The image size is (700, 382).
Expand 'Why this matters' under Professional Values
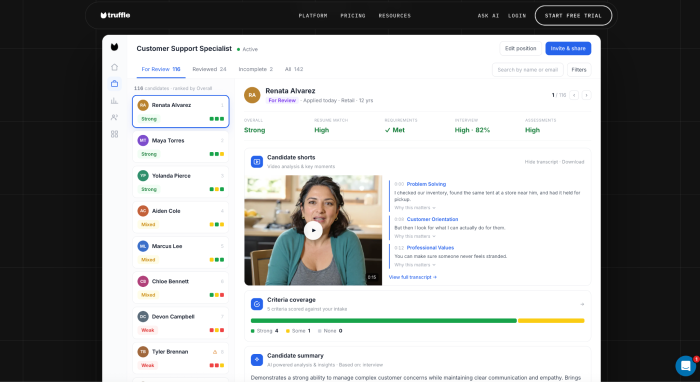415,265
